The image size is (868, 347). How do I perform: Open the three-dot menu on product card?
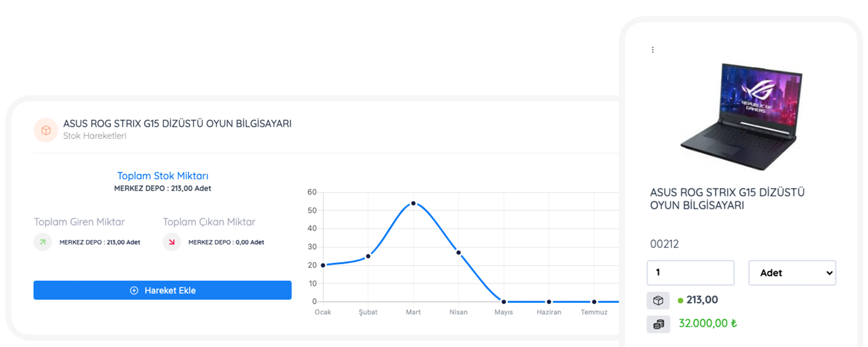pyautogui.click(x=652, y=50)
